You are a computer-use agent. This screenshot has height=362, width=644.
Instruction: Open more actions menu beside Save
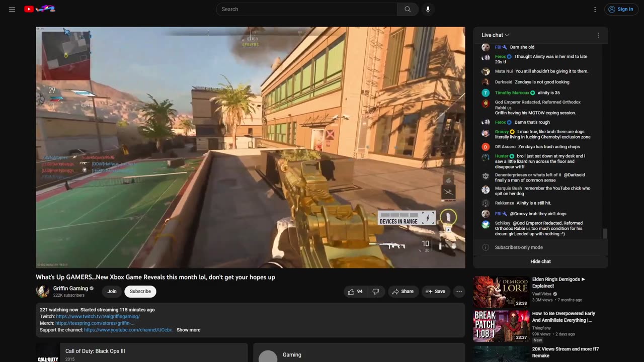pos(459,292)
